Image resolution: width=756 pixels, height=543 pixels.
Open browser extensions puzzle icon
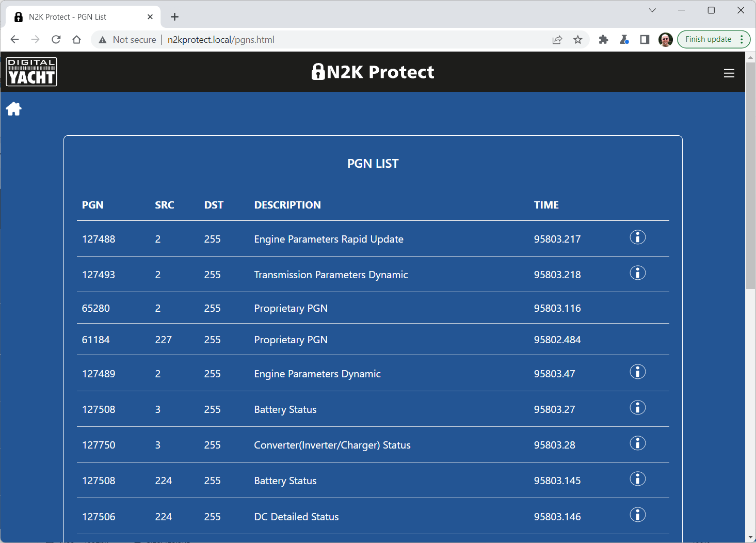tap(603, 40)
